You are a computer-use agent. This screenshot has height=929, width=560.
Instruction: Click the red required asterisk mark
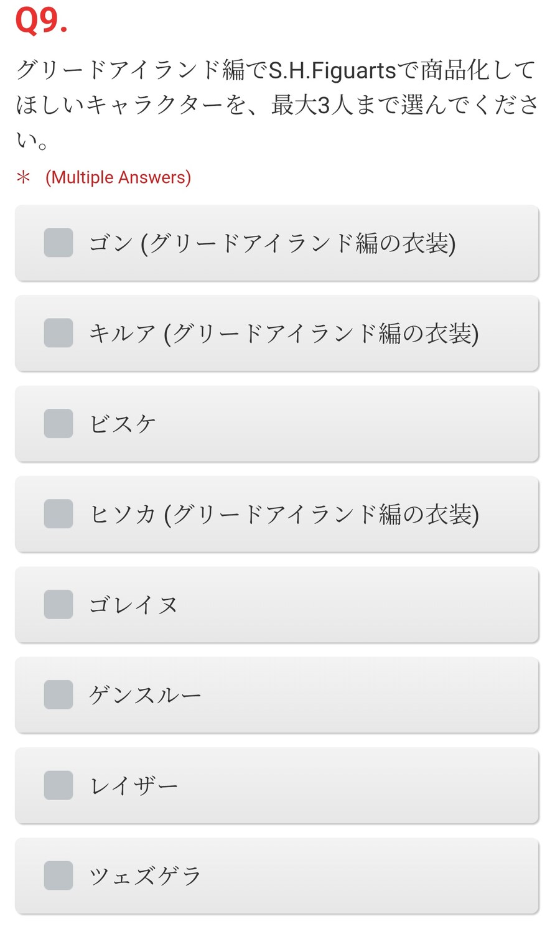[24, 178]
